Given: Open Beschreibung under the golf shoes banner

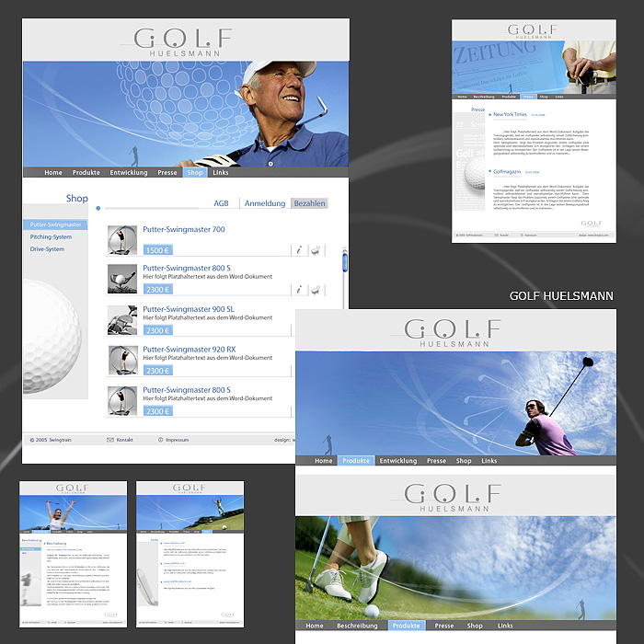Looking at the screenshot, I should point(357,626).
